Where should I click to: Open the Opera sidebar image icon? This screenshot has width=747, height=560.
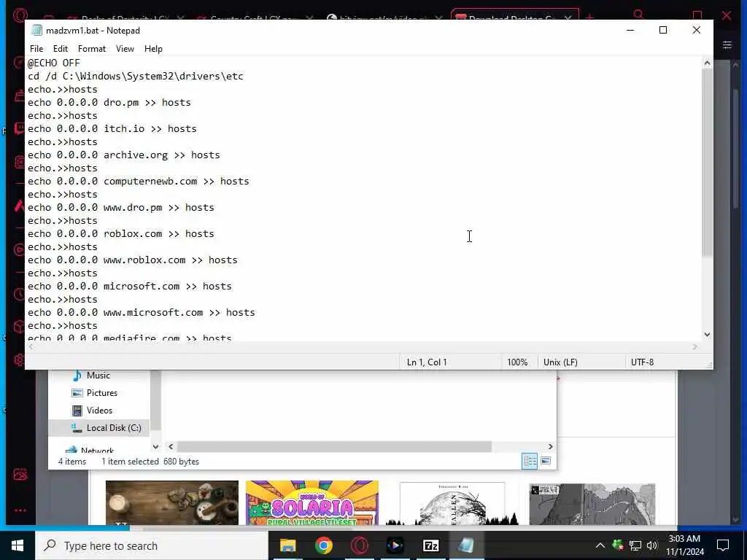(20, 474)
